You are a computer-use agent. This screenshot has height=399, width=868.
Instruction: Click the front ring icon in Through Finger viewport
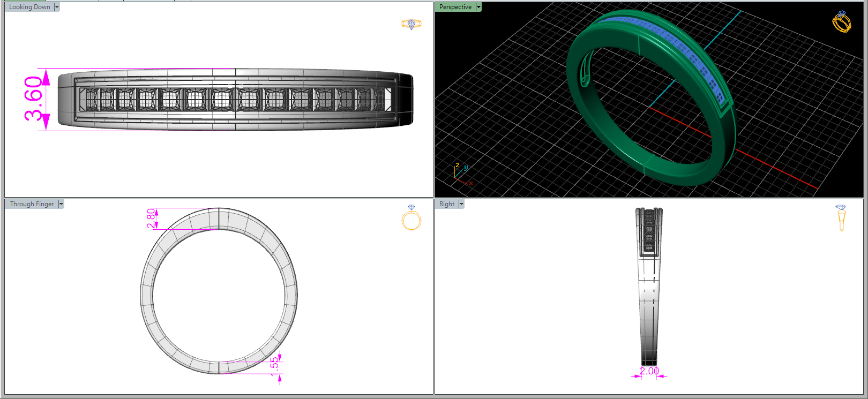411,217
